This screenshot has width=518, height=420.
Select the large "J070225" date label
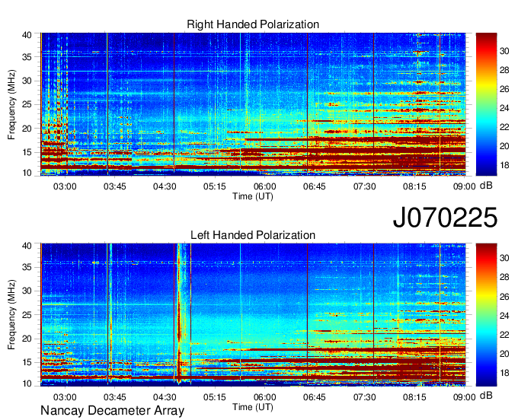(x=445, y=217)
